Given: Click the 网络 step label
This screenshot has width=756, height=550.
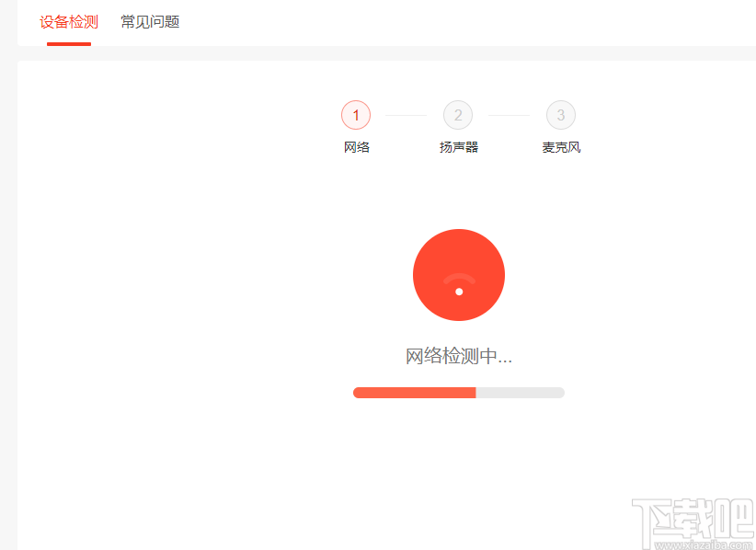Looking at the screenshot, I should pyautogui.click(x=356, y=146).
